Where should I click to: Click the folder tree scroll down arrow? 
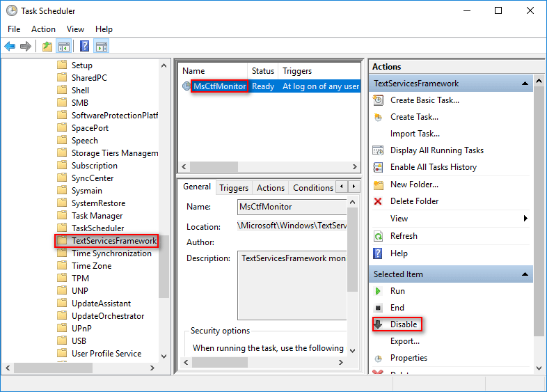164,356
